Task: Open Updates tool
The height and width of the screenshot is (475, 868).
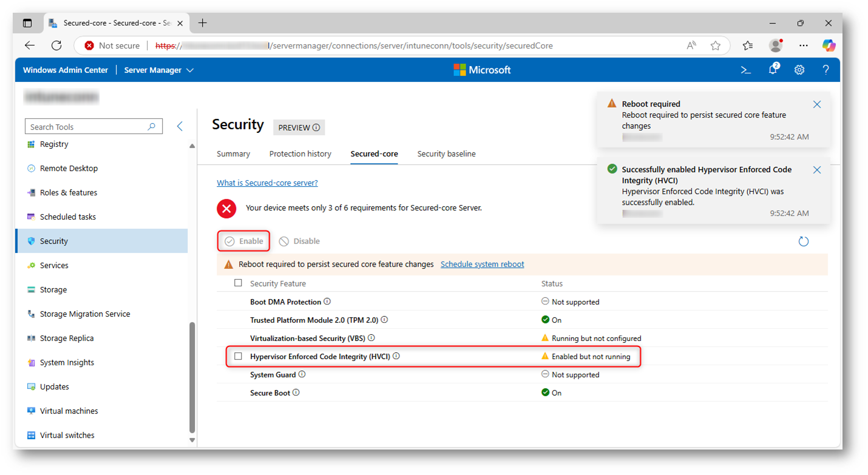Action: [x=101, y=386]
